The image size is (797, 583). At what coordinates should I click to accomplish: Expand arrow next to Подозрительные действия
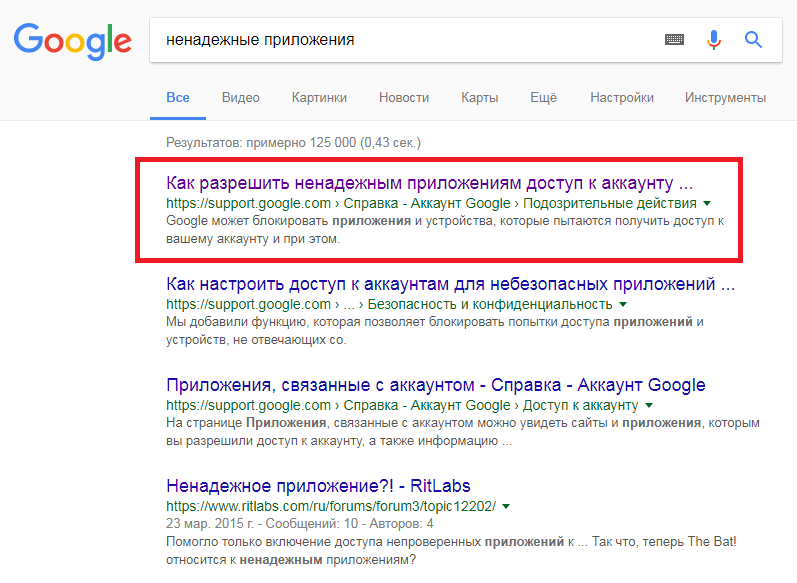click(707, 203)
